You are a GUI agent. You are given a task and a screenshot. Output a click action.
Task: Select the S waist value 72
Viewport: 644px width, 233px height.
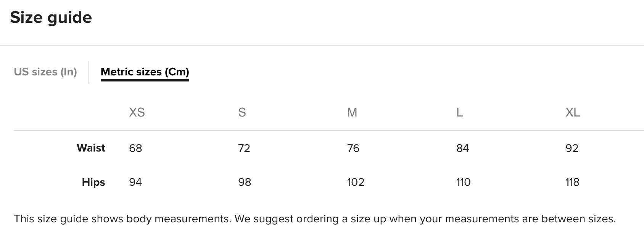click(244, 148)
